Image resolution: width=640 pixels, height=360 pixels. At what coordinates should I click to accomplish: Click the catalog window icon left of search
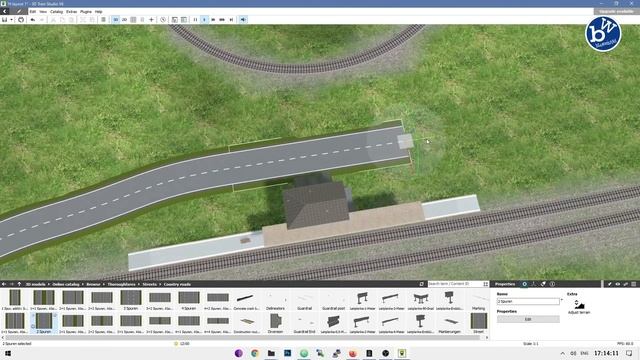click(421, 284)
